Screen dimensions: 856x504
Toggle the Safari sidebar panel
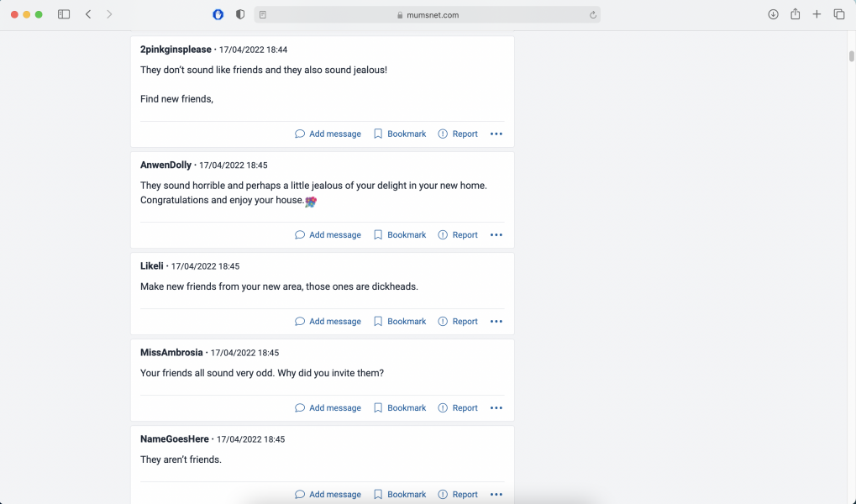[x=64, y=14]
